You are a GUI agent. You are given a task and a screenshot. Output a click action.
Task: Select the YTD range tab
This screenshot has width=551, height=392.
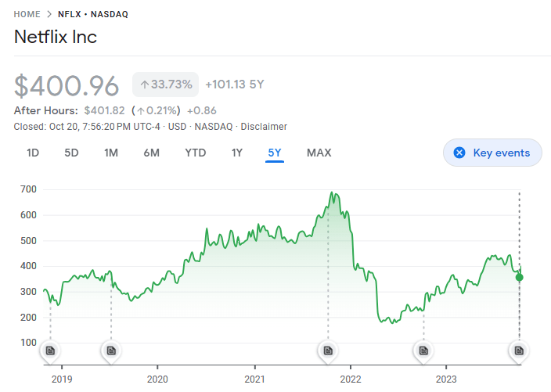tap(195, 153)
